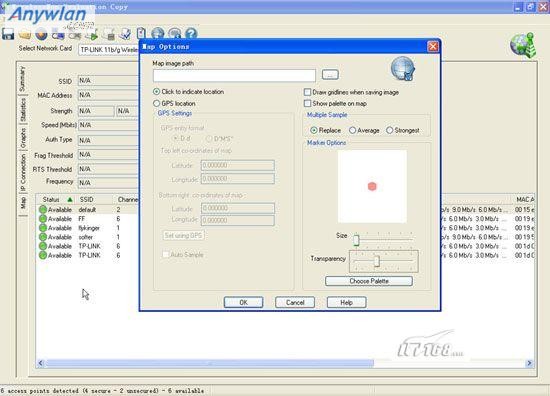Click the Status column header

pos(56,200)
